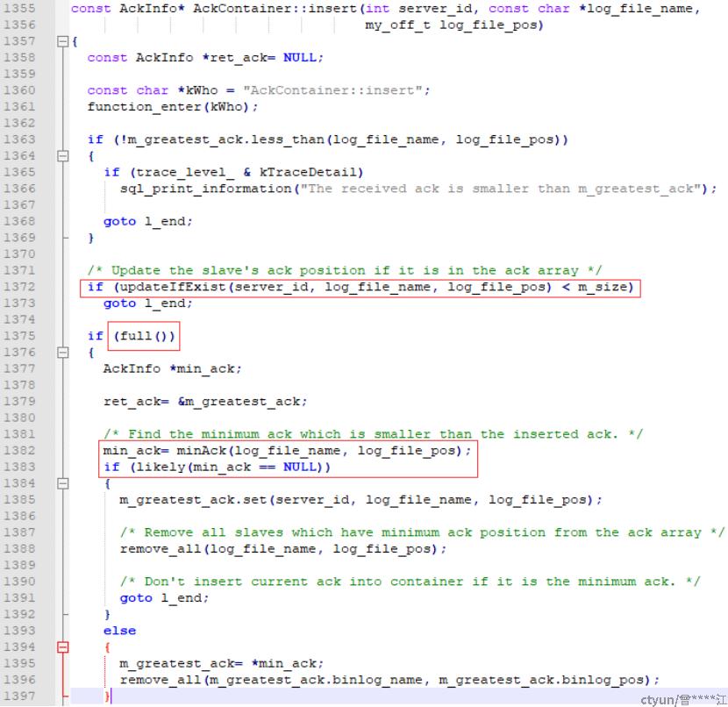Collapse the fold marker at line 1364
The width and height of the screenshot is (728, 707).
point(62,156)
